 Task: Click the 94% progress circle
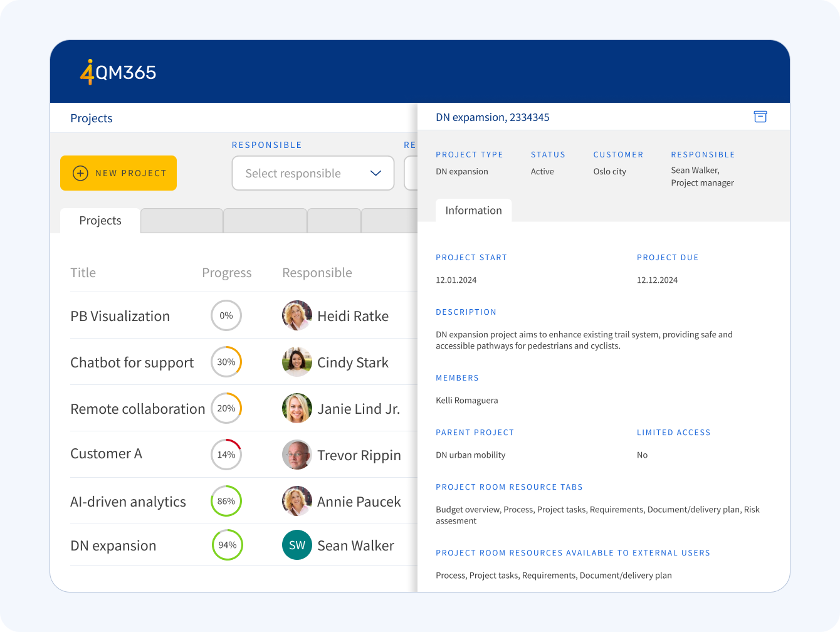coord(227,545)
